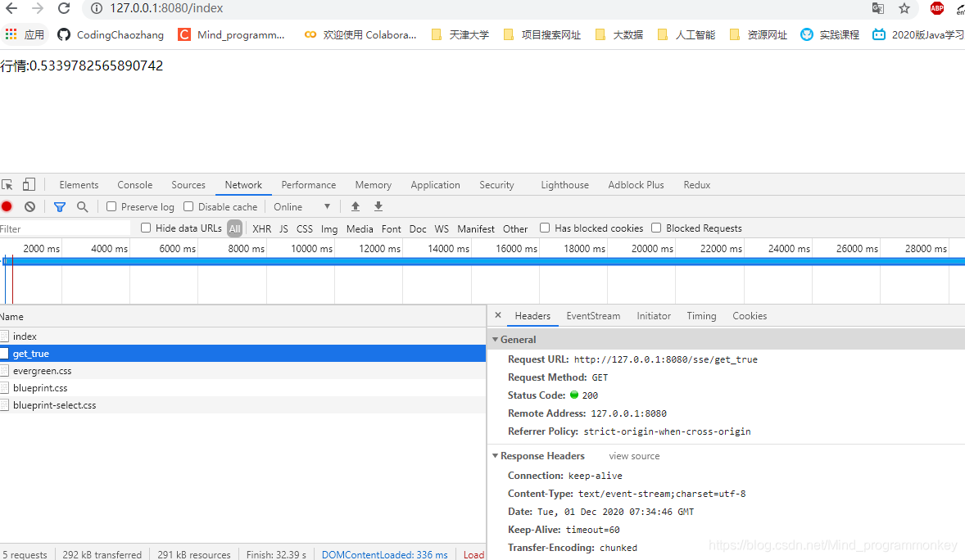Open the Online throttling dropdown
Image resolution: width=965 pixels, height=560 pixels.
tap(302, 207)
